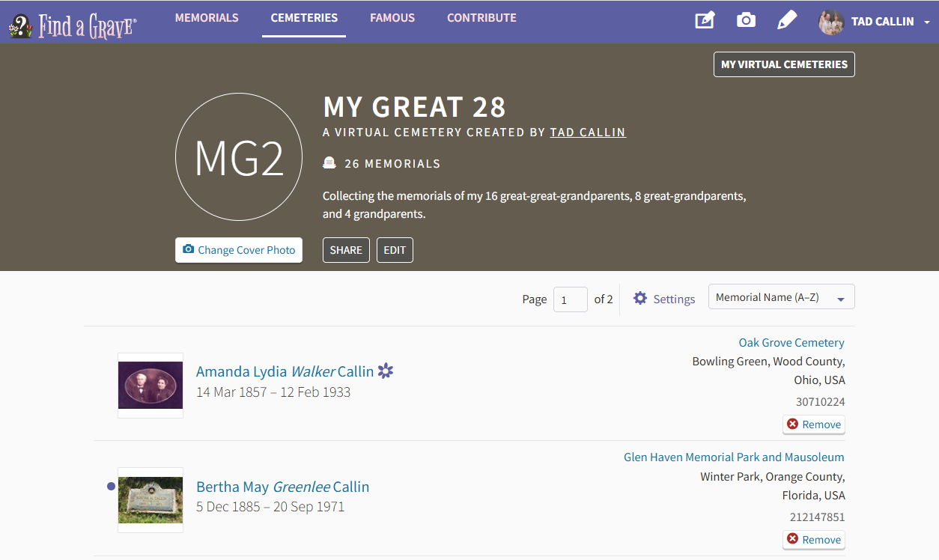Remove Amanda Lydia Walker Callin memorial
The height and width of the screenshot is (560, 939).
(x=814, y=424)
